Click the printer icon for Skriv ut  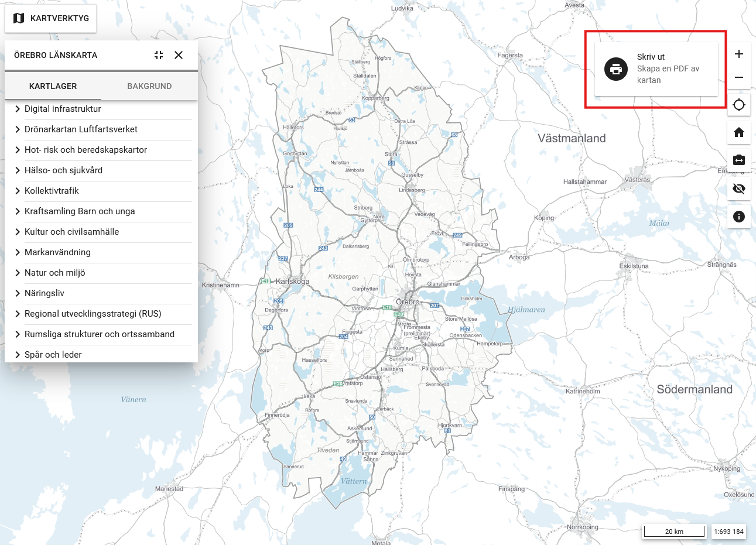[x=615, y=69]
